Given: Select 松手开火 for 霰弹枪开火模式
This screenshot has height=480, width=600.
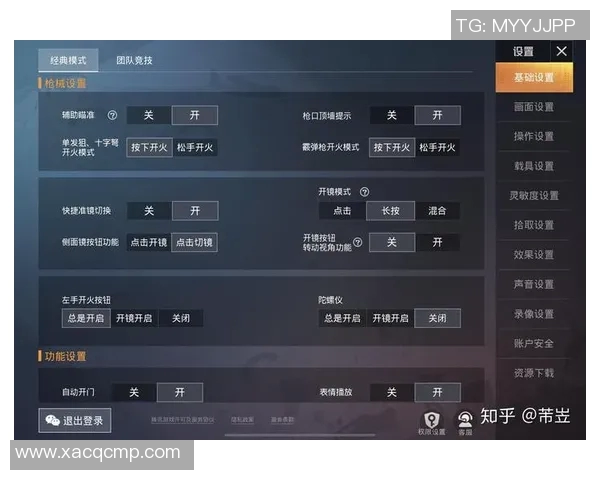Looking at the screenshot, I should (437, 147).
